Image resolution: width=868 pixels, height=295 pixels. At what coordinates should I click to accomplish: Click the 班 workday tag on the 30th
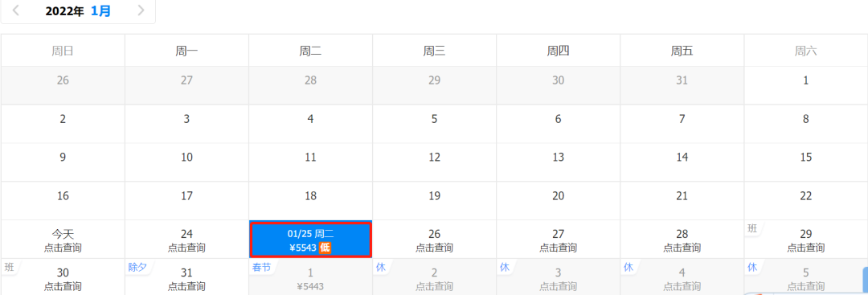tap(9, 268)
